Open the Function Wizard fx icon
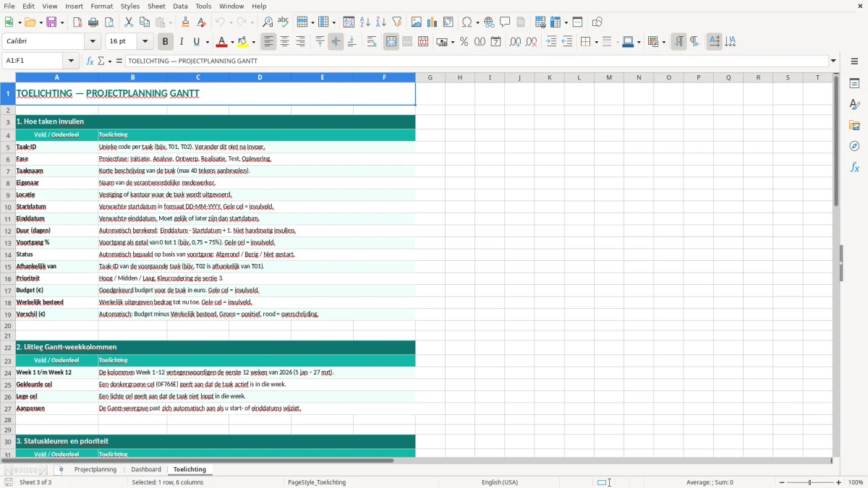The image size is (868, 488). click(90, 61)
